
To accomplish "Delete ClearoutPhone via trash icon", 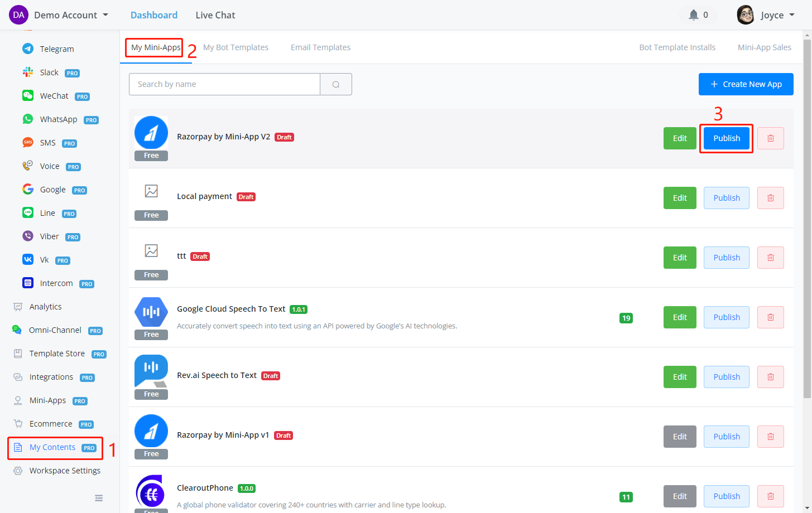I will [771, 496].
